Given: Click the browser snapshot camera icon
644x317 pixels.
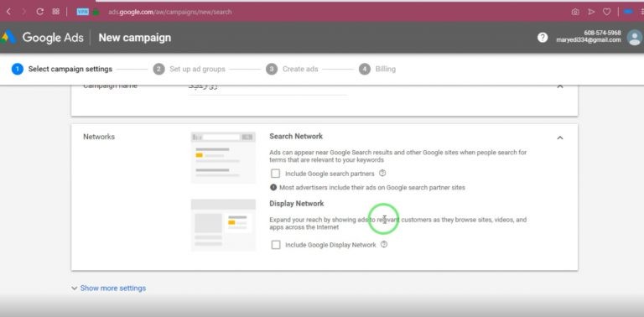Looking at the screenshot, I should click(x=575, y=12).
